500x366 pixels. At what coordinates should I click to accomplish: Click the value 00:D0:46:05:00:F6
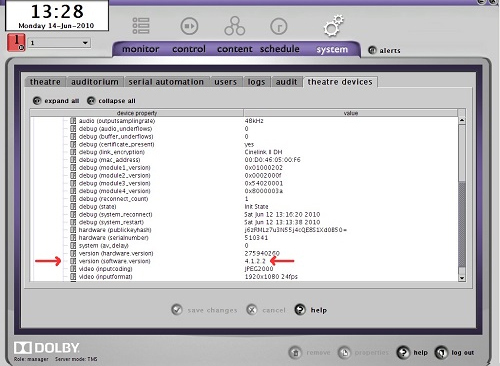(x=272, y=160)
